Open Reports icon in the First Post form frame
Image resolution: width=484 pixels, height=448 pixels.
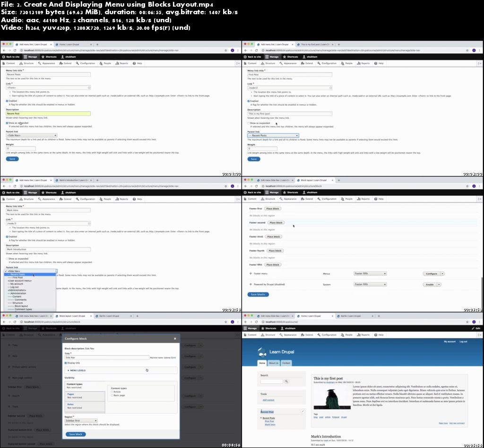tap(359, 63)
